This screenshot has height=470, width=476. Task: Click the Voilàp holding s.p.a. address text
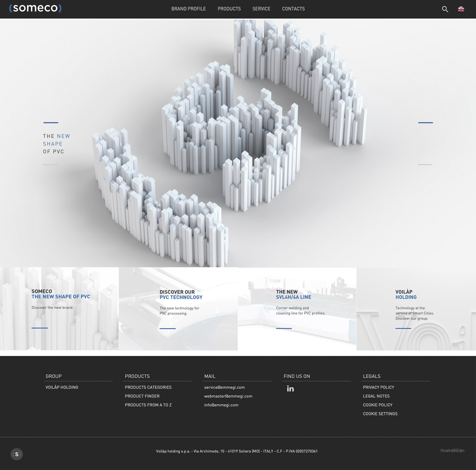click(237, 451)
